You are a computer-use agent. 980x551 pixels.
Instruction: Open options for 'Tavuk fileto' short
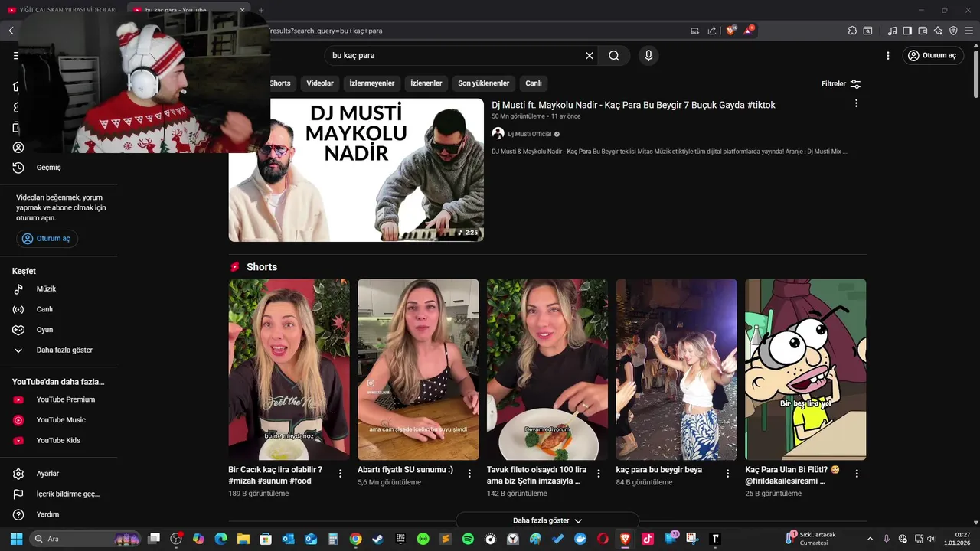pyautogui.click(x=599, y=474)
